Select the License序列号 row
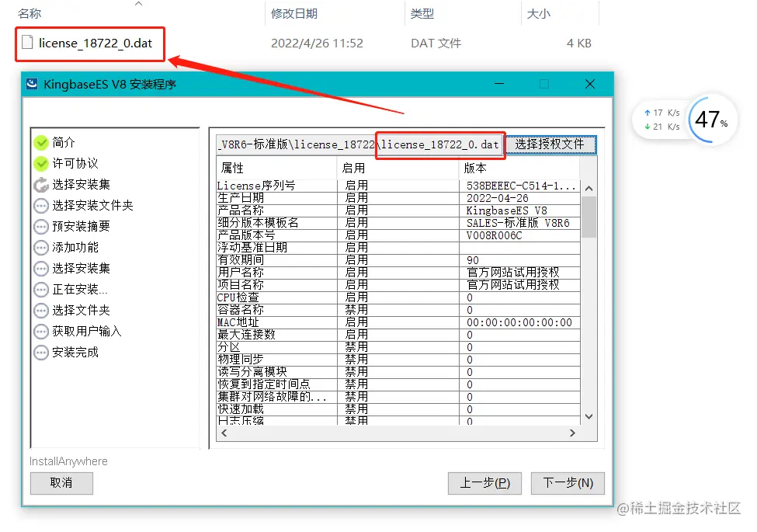This screenshot has height=532, width=757. (398, 186)
